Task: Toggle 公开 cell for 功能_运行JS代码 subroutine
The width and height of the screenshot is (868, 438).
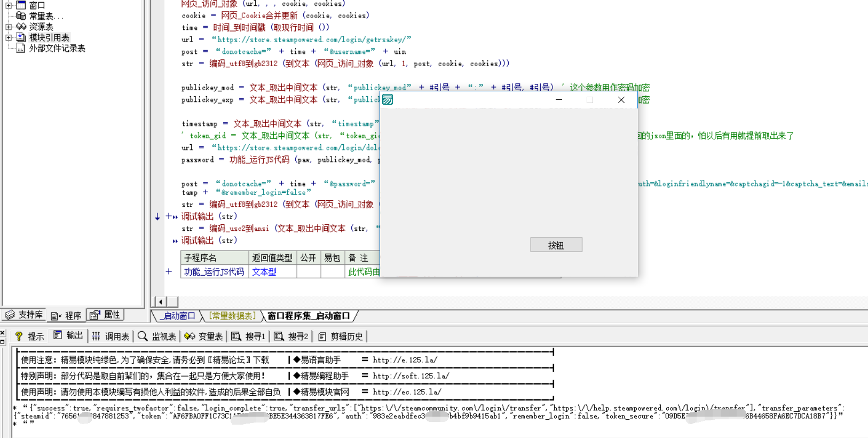Action: (308, 272)
